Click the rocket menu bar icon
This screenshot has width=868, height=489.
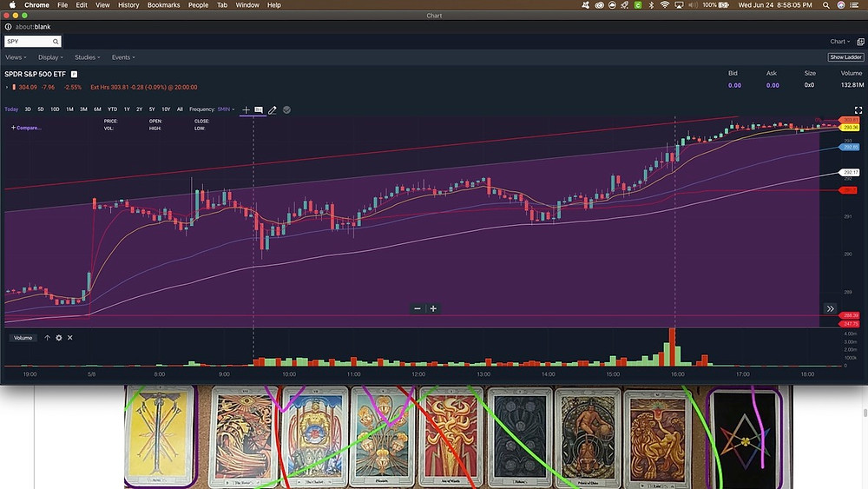click(x=624, y=5)
